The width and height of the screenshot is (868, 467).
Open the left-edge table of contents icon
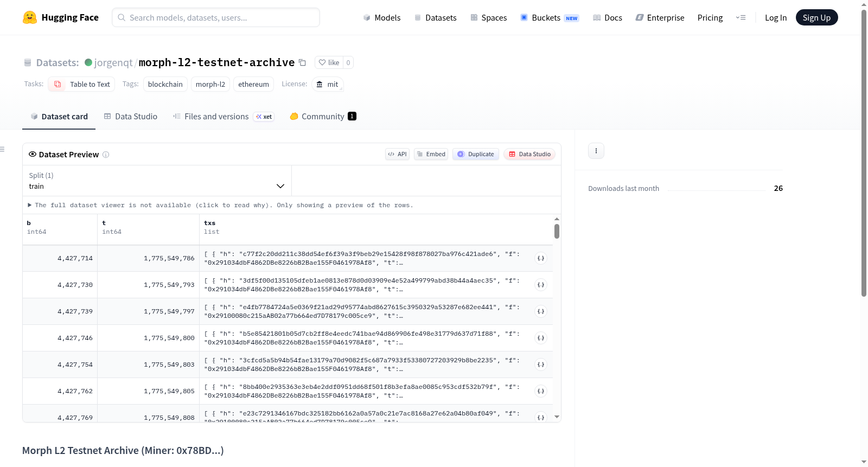pos(2,149)
